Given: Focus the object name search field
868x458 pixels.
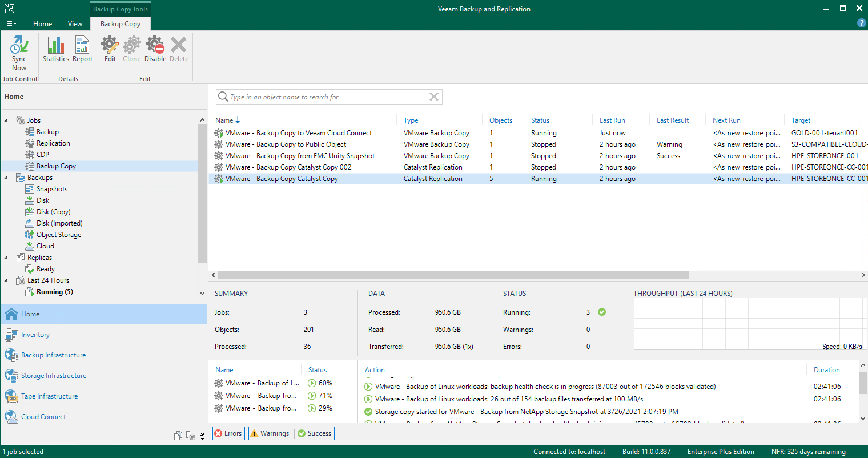Looking at the screenshot, I should pyautogui.click(x=328, y=97).
